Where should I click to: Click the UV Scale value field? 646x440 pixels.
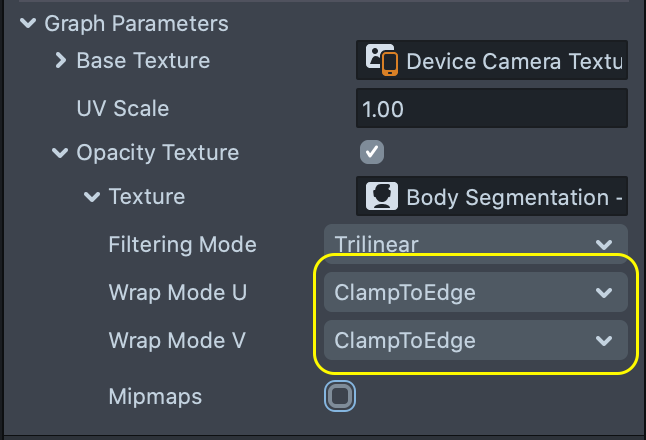pyautogui.click(x=491, y=108)
